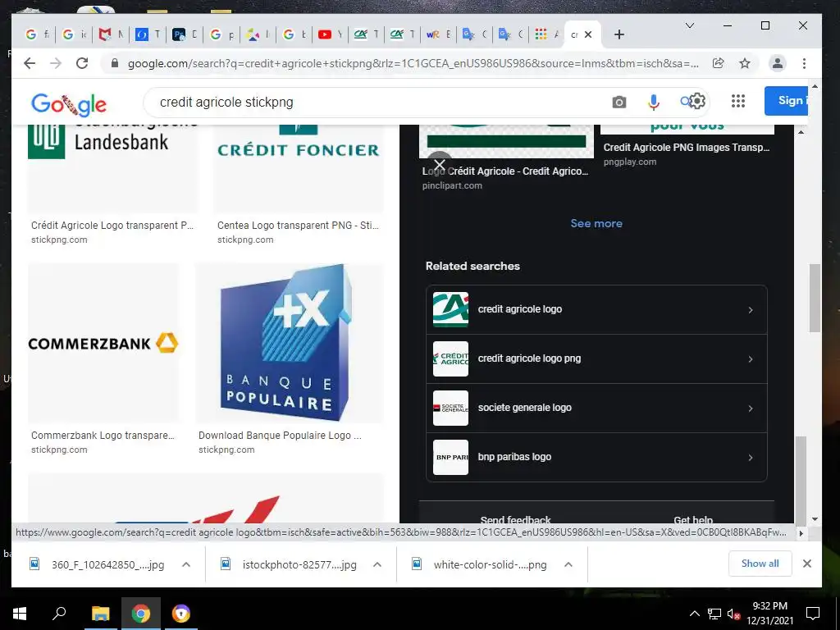The image size is (840, 630).
Task: Click See more link
Action: (596, 223)
